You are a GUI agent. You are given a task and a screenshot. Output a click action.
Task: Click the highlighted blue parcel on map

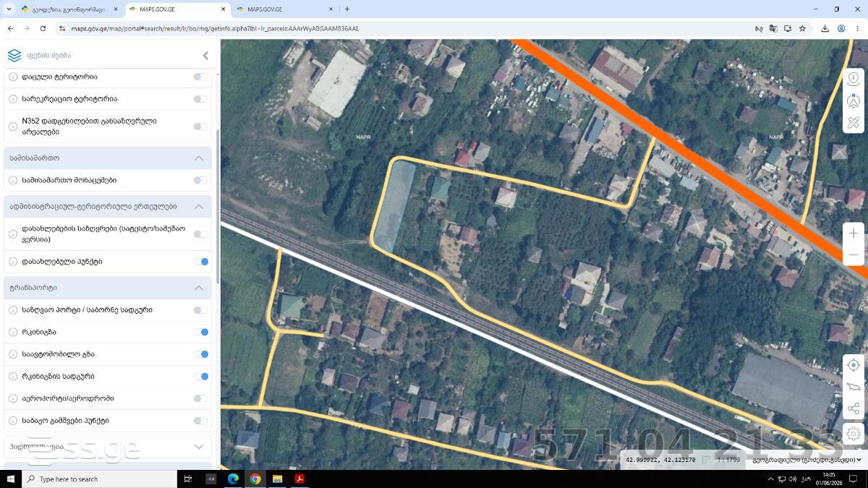(x=393, y=208)
